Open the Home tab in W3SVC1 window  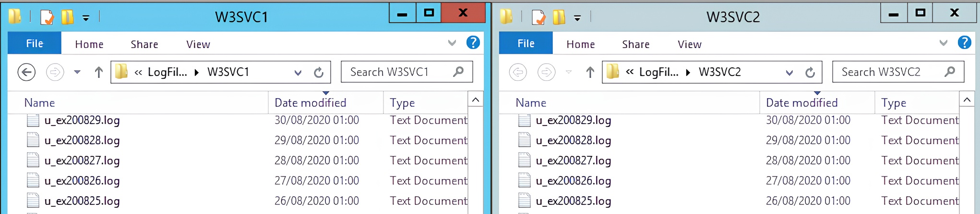click(89, 44)
